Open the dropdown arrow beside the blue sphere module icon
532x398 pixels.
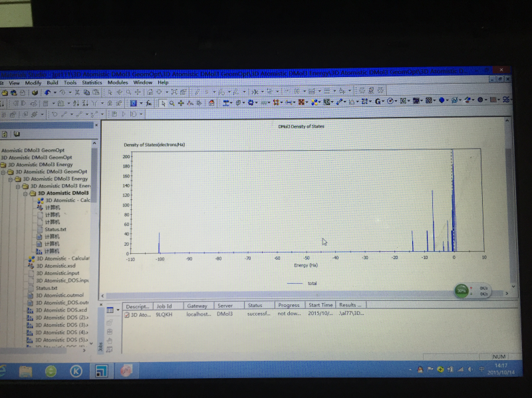click(447, 100)
